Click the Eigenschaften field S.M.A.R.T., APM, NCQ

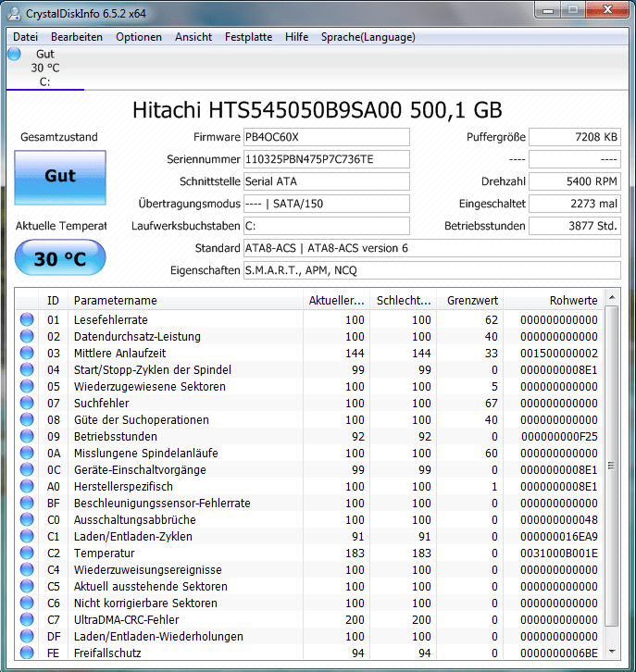pyautogui.click(x=432, y=271)
